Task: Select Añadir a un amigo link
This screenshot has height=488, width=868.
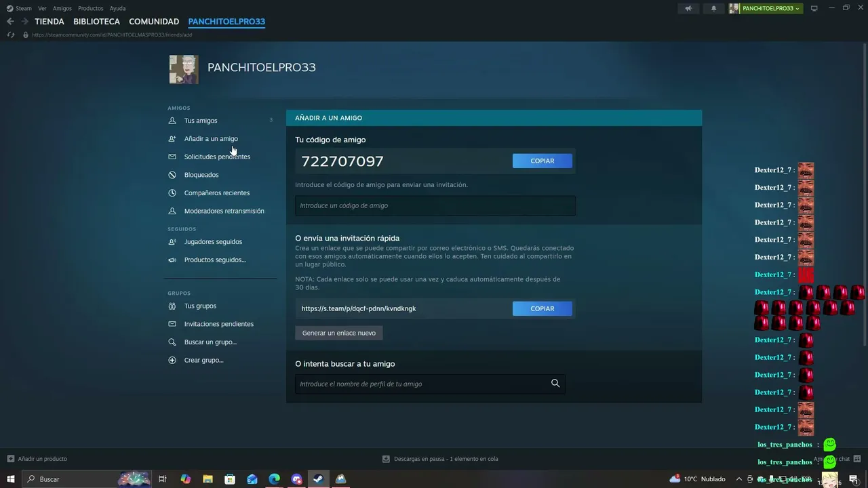Action: [211, 139]
